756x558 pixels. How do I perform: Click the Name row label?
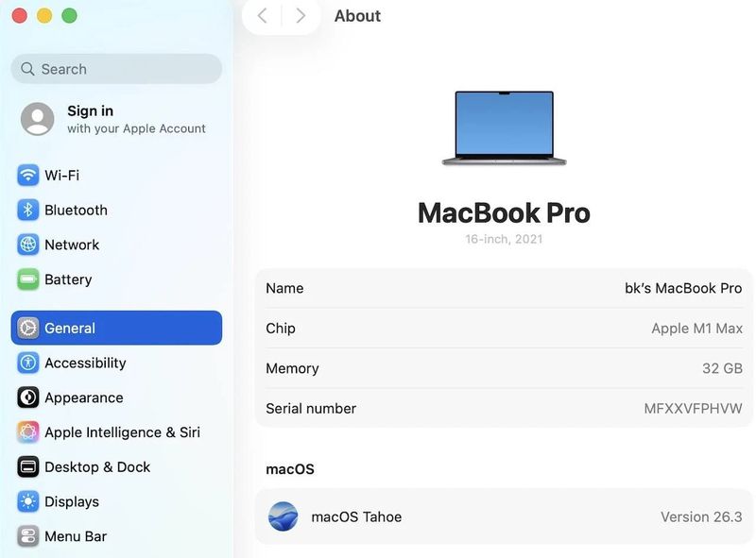click(284, 288)
